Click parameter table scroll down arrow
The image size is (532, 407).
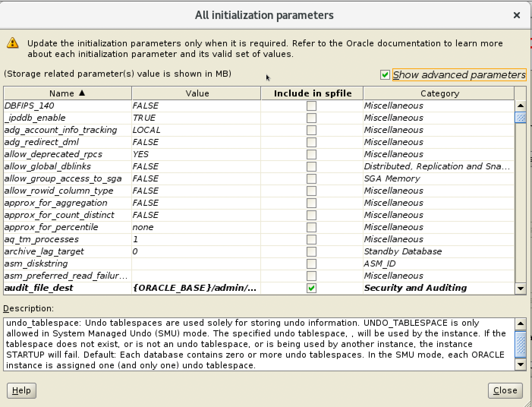tap(521, 289)
